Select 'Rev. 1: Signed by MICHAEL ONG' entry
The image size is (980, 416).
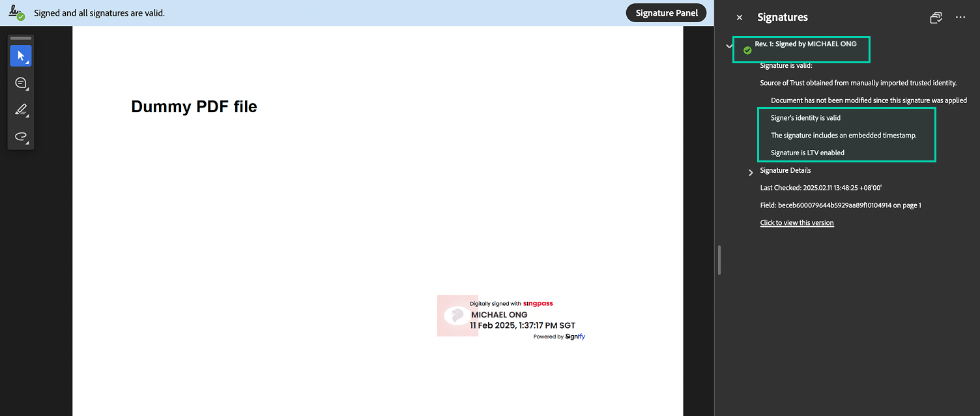(x=805, y=44)
